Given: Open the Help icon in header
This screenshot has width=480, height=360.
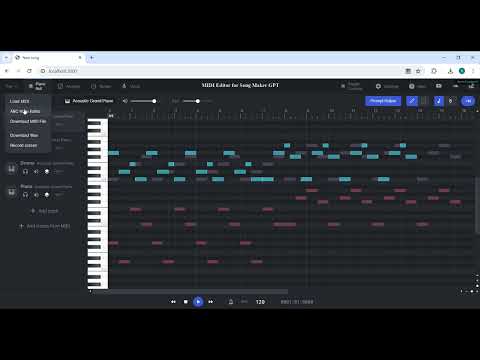Looking at the screenshot, I should point(412,86).
